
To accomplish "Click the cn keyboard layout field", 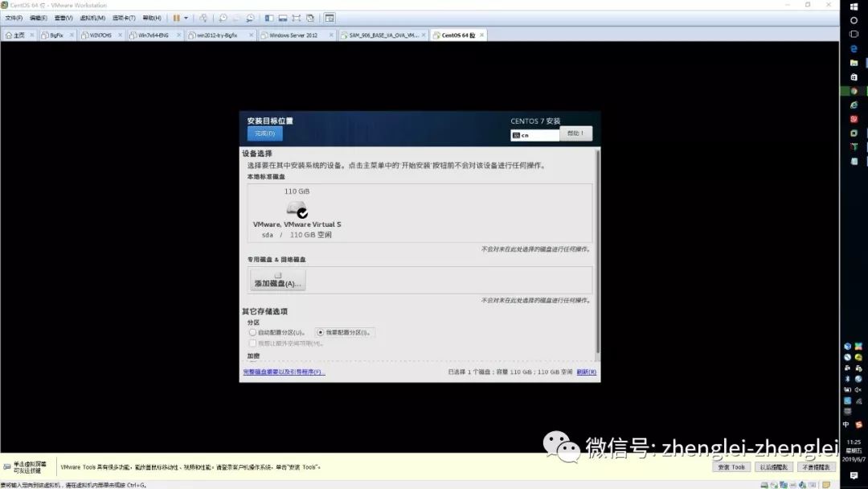I will coord(534,135).
